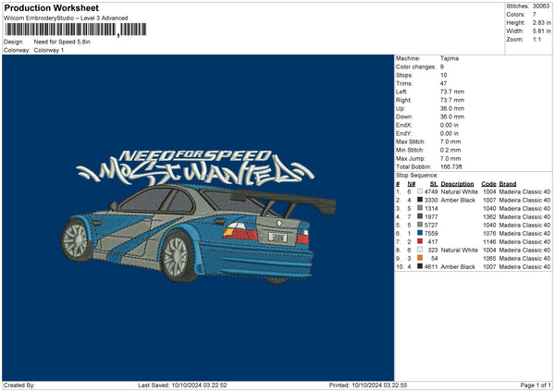The height and width of the screenshot is (392, 555).
Task: Click the "Need for Speed Most Wanted" embroidered logo
Action: click(195, 167)
